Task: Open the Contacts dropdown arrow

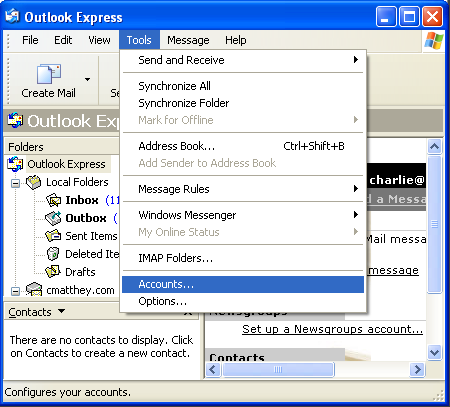Action: point(61,311)
